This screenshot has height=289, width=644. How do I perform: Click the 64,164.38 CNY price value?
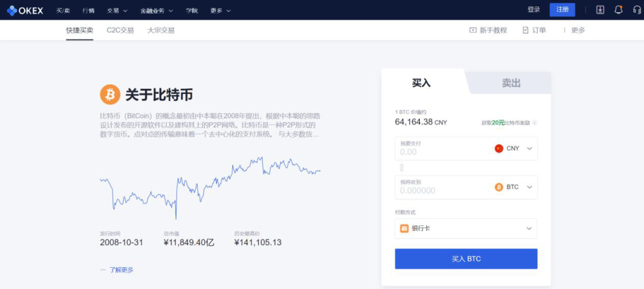(x=421, y=122)
